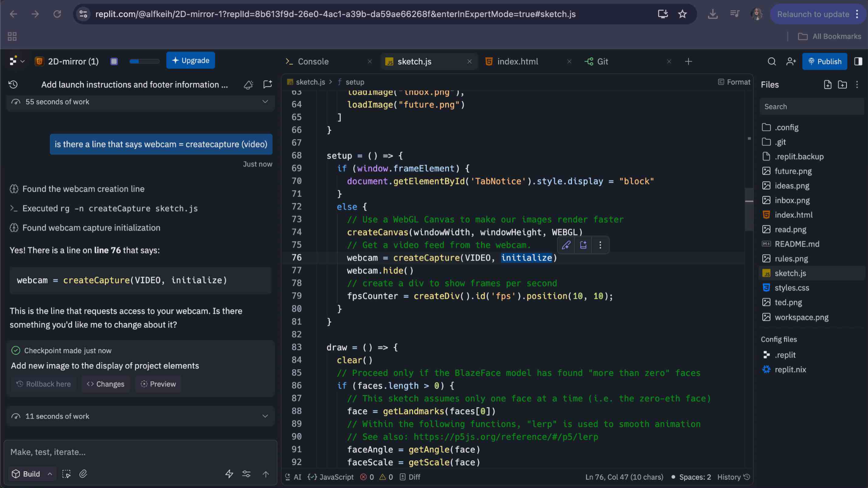Click the Rollback here button
The width and height of the screenshot is (868, 488).
tap(44, 384)
